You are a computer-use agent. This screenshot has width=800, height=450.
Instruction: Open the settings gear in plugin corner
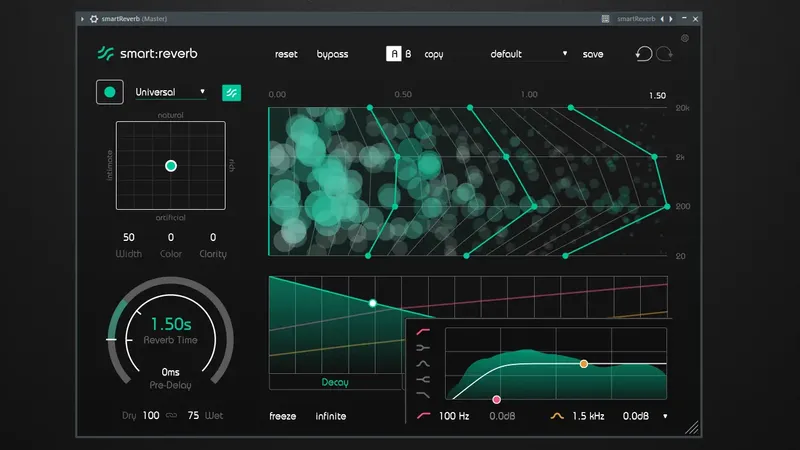click(685, 38)
